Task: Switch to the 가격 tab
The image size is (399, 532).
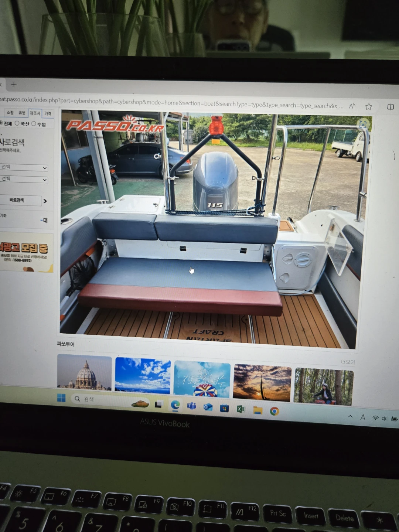Action: pyautogui.click(x=48, y=113)
